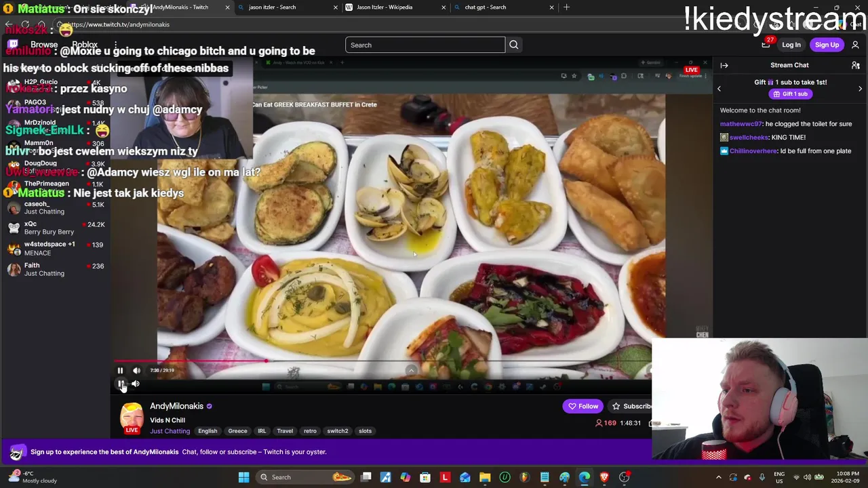Open Faith channel in sidebar

pos(56,269)
